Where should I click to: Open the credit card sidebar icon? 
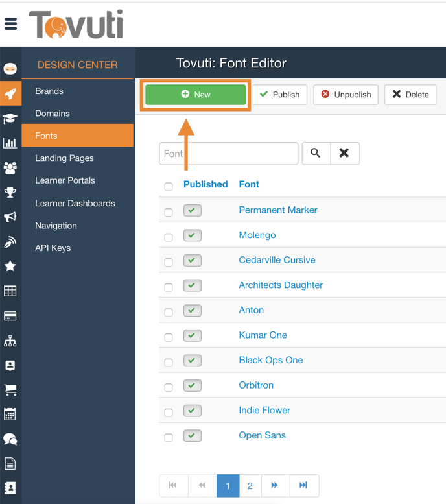click(10, 316)
